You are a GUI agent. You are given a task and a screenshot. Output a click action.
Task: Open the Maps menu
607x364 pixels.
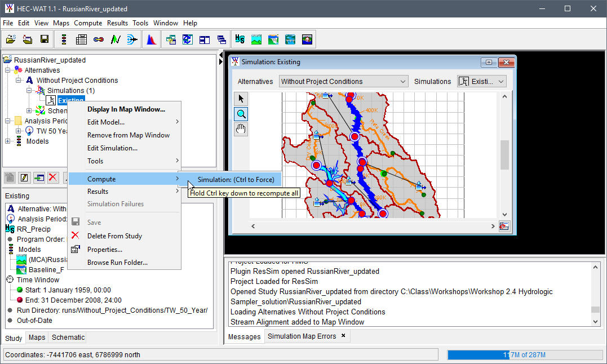coord(61,23)
